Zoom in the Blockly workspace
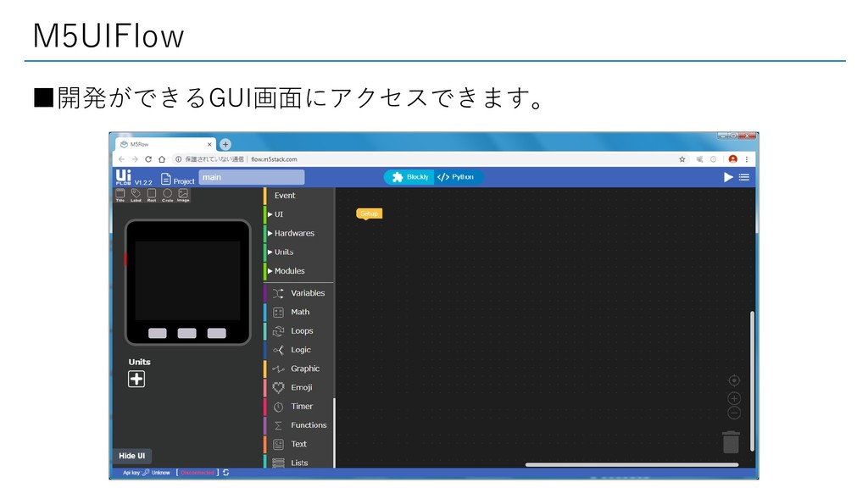This screenshot has height=488, width=868. coord(734,398)
